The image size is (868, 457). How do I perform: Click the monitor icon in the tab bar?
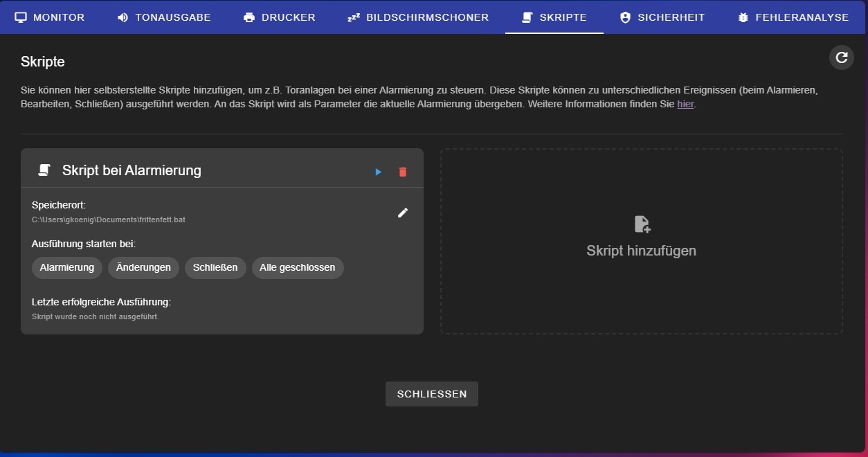21,17
